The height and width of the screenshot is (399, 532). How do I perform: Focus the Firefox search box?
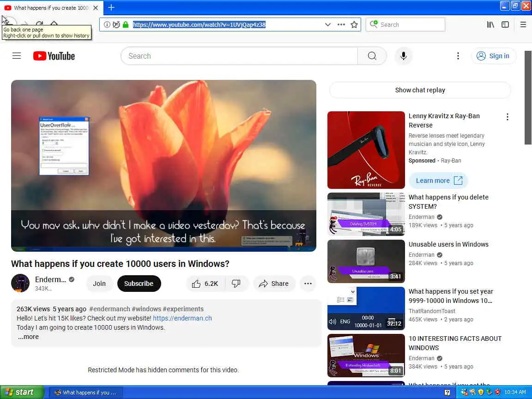coord(405,24)
